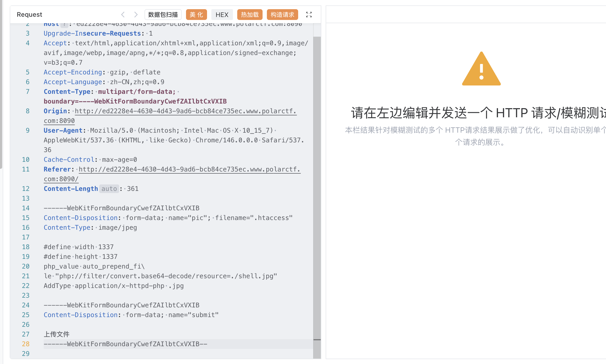The height and width of the screenshot is (364, 606).
Task: Click the question mark badge beside Host header
Action: [x=64, y=25]
